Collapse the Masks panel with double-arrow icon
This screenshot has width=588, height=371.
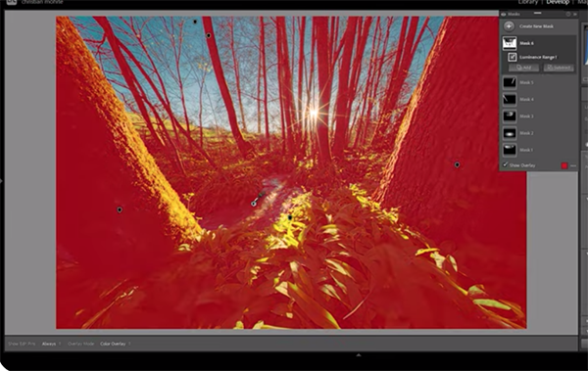pyautogui.click(x=575, y=15)
